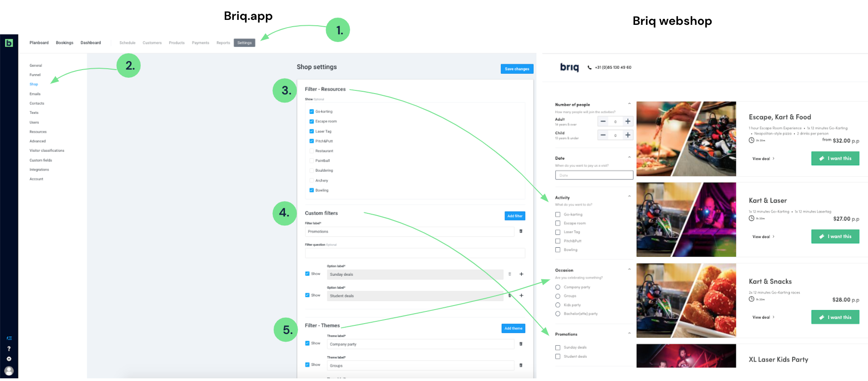The width and height of the screenshot is (868, 381).
Task: Select the Settings tab
Action: [x=244, y=43]
